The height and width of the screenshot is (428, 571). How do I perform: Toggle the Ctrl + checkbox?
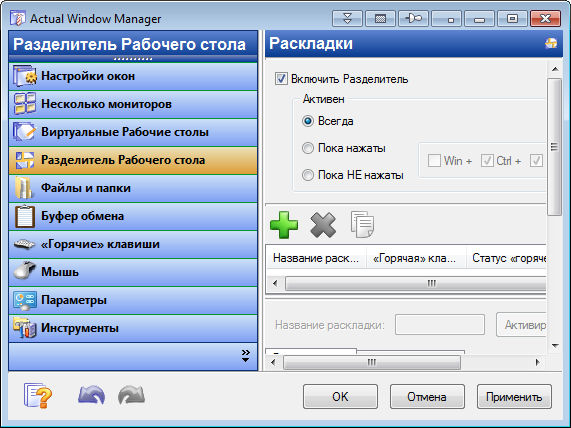tap(487, 161)
